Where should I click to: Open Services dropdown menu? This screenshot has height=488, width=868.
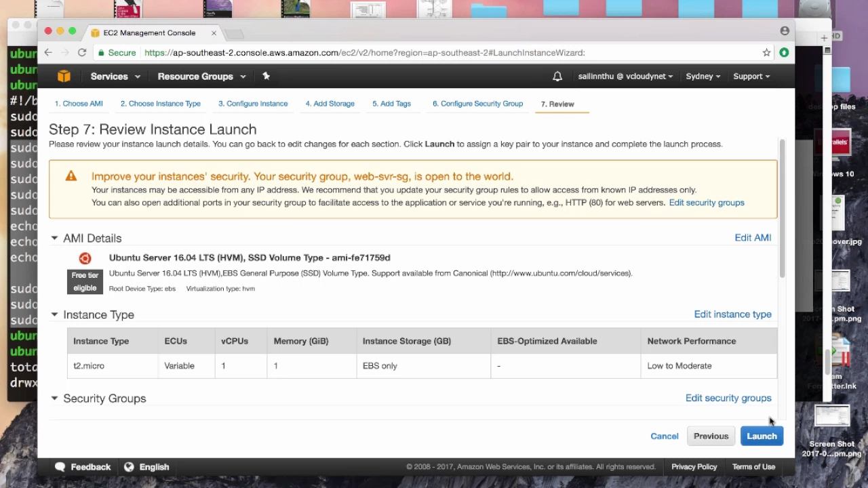(115, 77)
